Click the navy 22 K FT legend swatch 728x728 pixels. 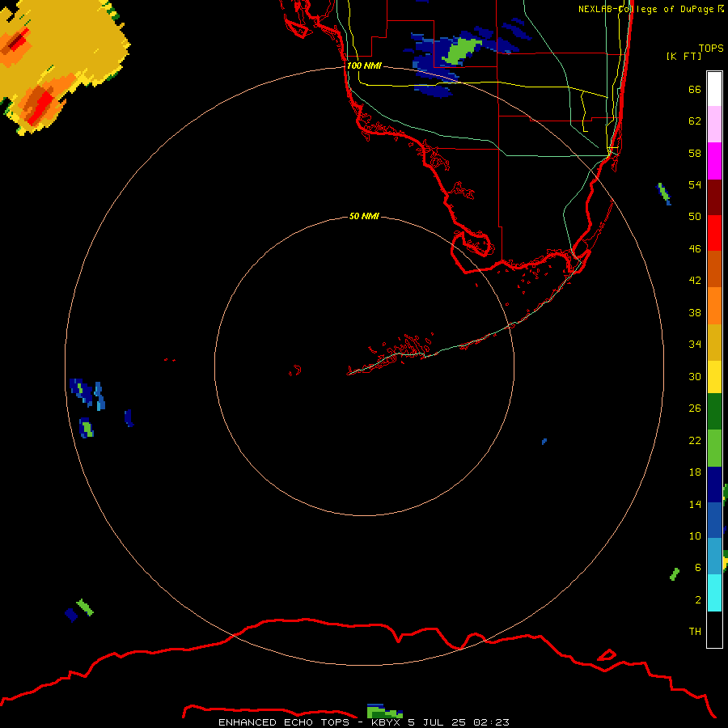[714, 485]
